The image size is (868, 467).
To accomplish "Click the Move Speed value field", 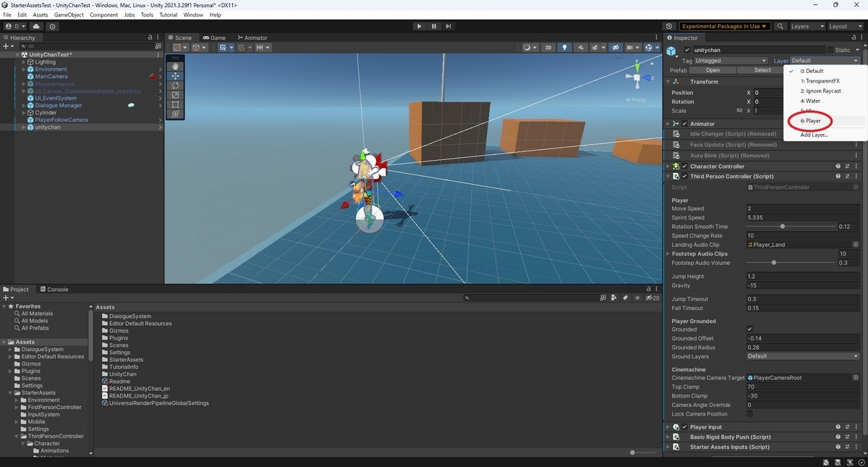I will [803, 209].
